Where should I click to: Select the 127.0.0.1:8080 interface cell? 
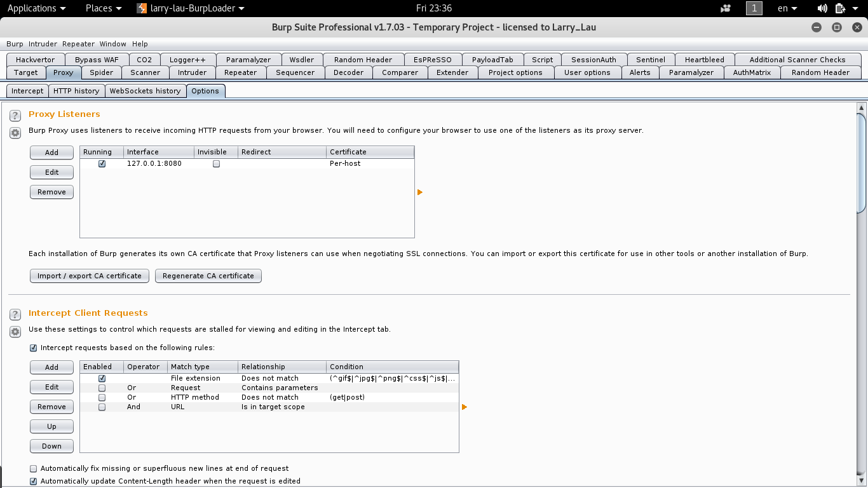tap(159, 163)
